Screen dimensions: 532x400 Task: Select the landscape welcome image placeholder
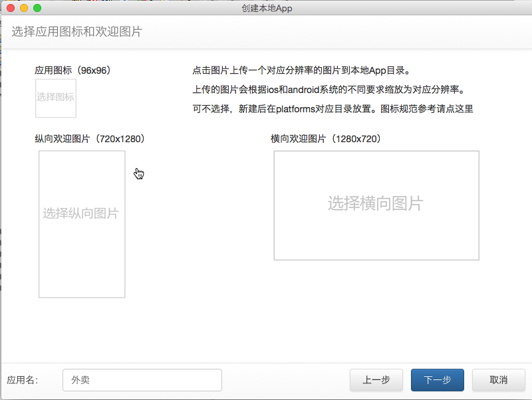376,205
